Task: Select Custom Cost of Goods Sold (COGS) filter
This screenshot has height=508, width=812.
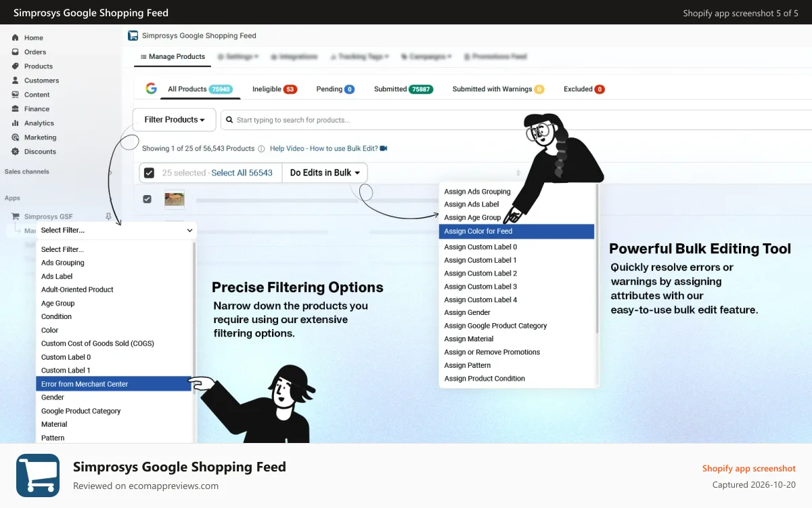Action: pos(97,343)
